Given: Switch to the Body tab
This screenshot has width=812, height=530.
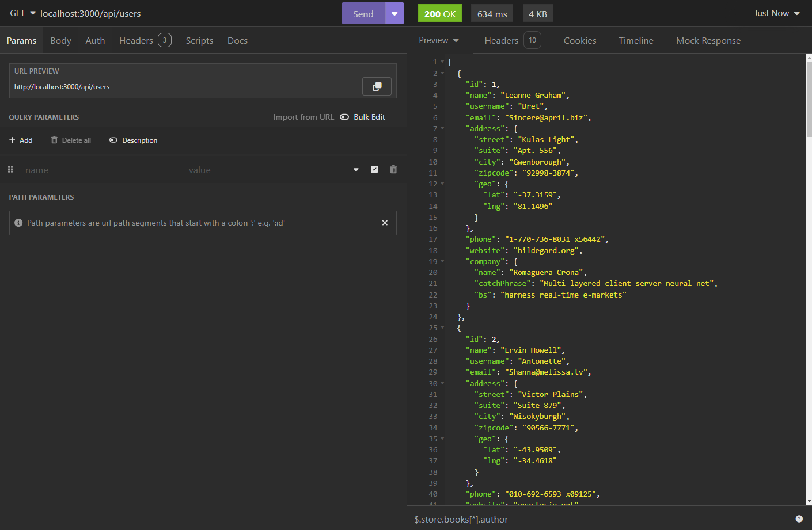Looking at the screenshot, I should tap(60, 41).
